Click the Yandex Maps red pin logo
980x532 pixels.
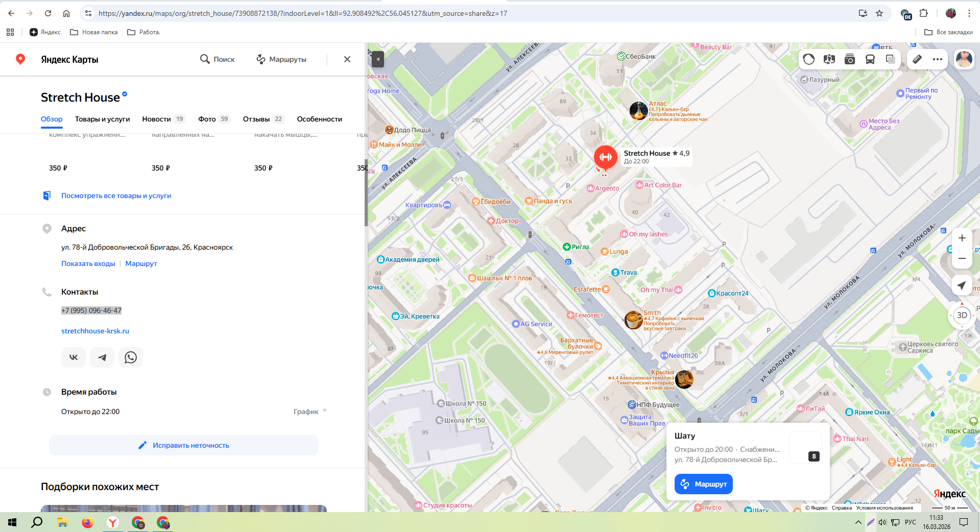(x=20, y=59)
